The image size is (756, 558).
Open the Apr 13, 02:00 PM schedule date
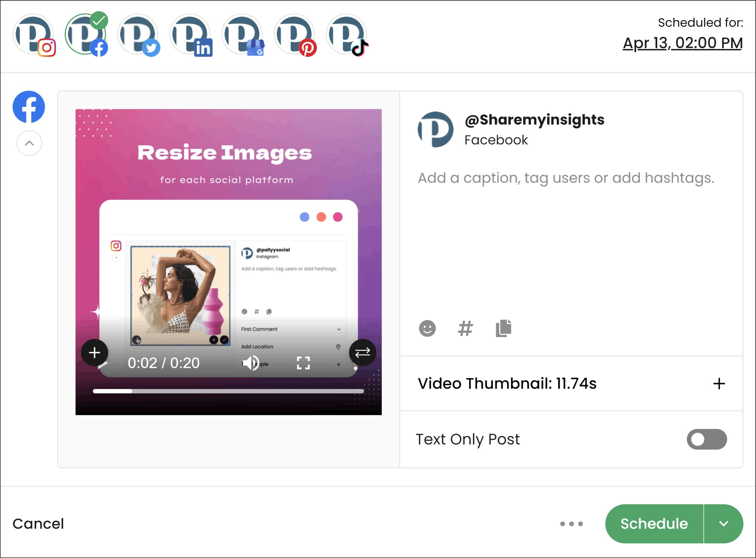tap(682, 43)
